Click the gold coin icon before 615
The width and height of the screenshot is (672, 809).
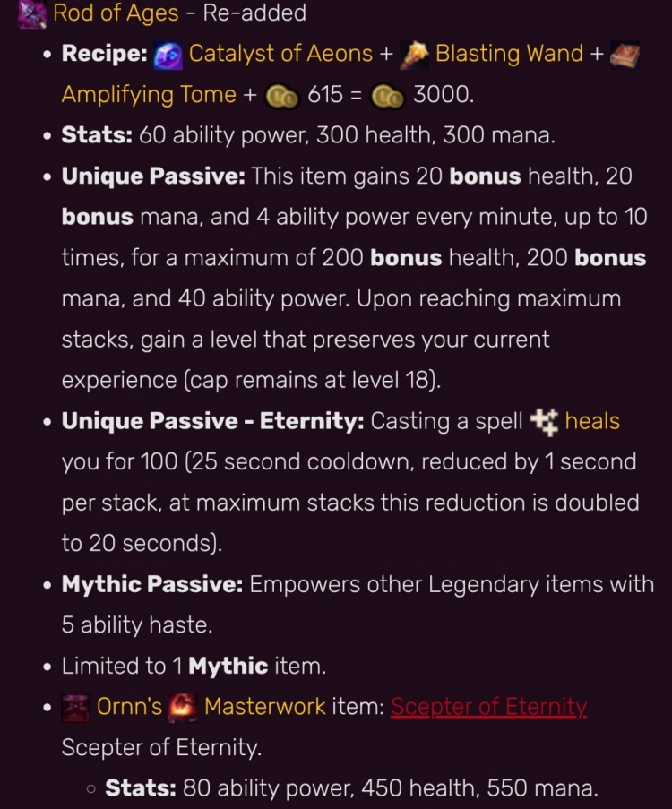point(280,95)
